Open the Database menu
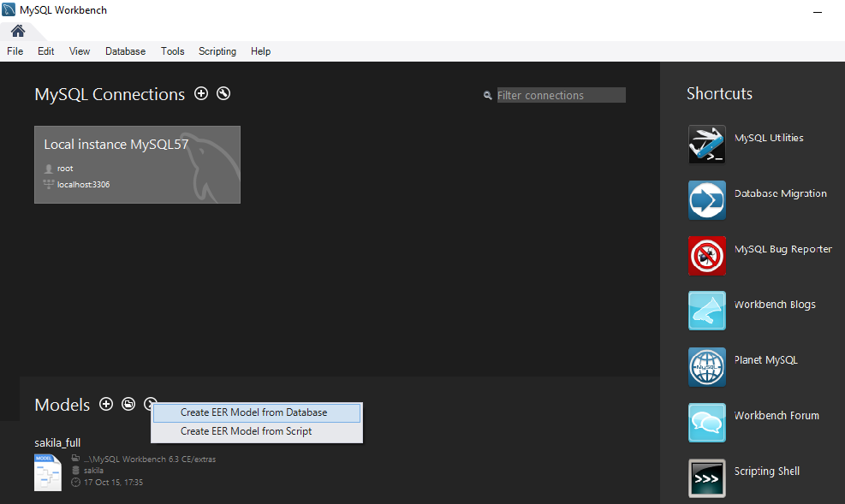This screenshot has height=504, width=845. 126,51
